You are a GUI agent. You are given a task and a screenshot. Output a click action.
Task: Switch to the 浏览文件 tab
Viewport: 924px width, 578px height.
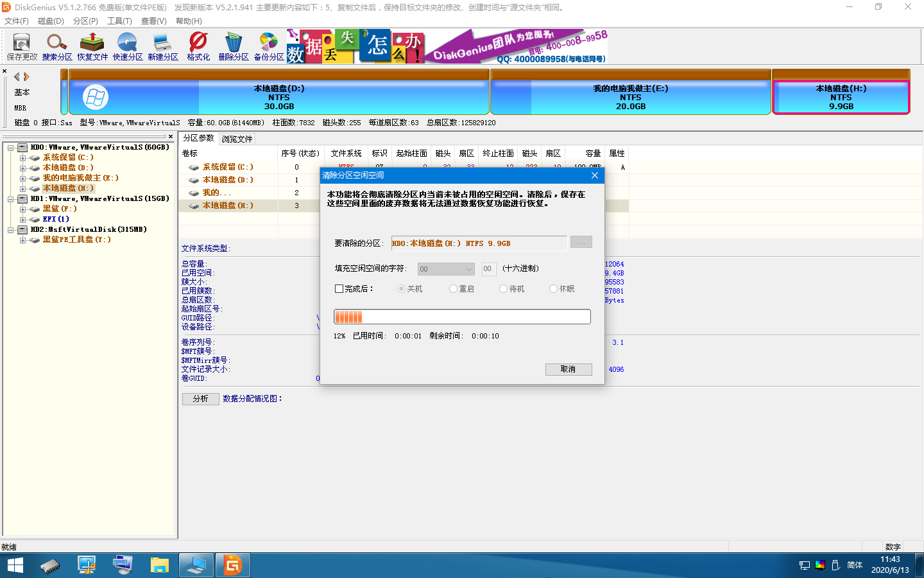point(237,139)
